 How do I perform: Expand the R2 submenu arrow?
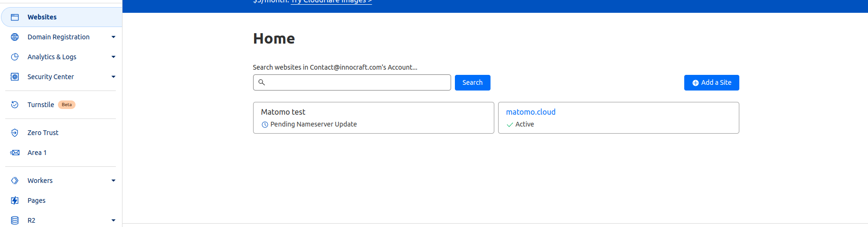click(113, 220)
